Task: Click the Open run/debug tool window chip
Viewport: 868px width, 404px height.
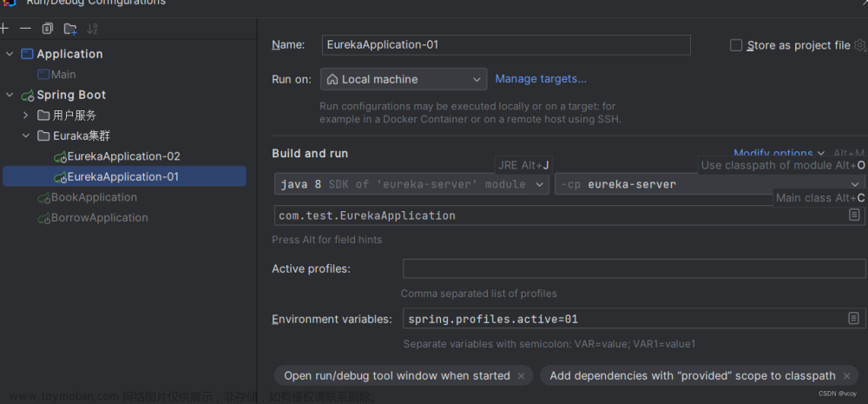Action: (x=404, y=375)
